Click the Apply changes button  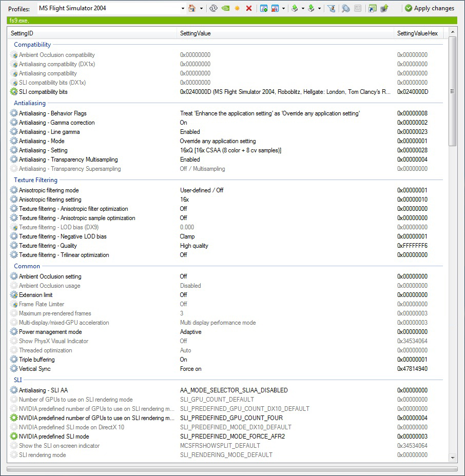430,9
